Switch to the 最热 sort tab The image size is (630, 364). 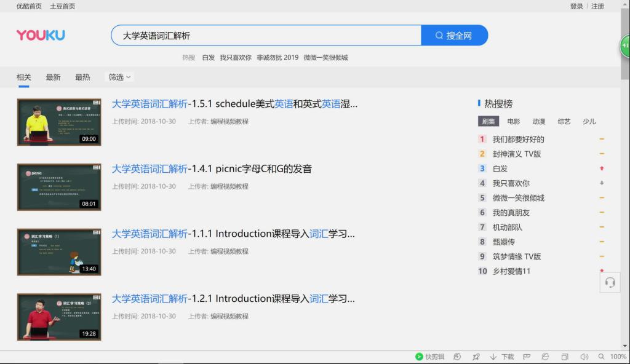coord(82,77)
